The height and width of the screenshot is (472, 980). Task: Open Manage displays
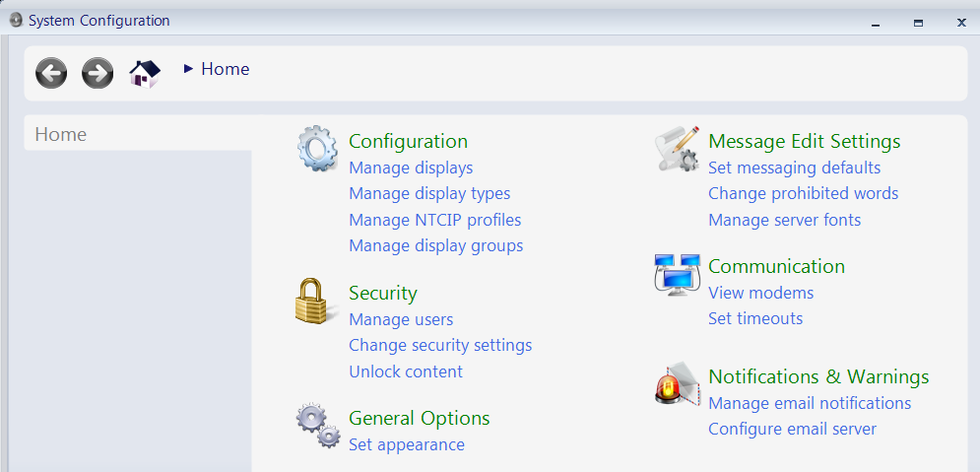click(411, 168)
